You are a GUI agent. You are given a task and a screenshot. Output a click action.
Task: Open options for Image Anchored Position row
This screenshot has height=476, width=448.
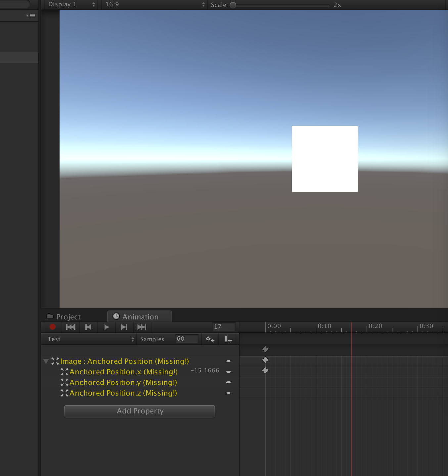point(229,361)
